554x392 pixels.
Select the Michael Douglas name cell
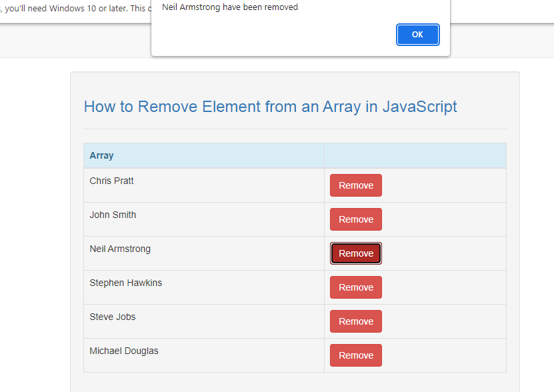[204, 355]
